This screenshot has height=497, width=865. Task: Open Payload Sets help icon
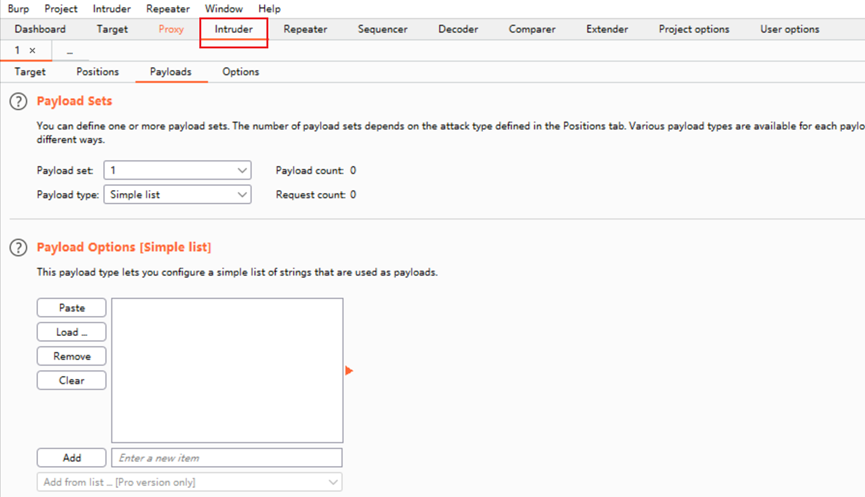tap(18, 101)
